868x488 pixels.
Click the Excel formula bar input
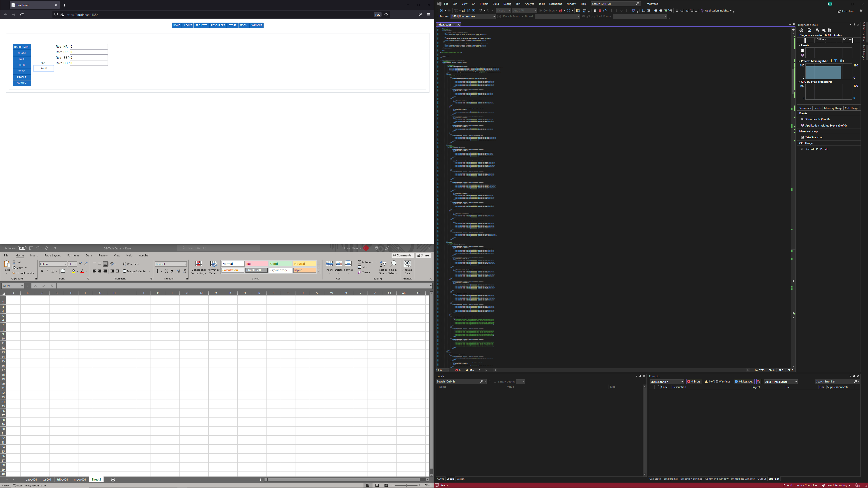243,286
